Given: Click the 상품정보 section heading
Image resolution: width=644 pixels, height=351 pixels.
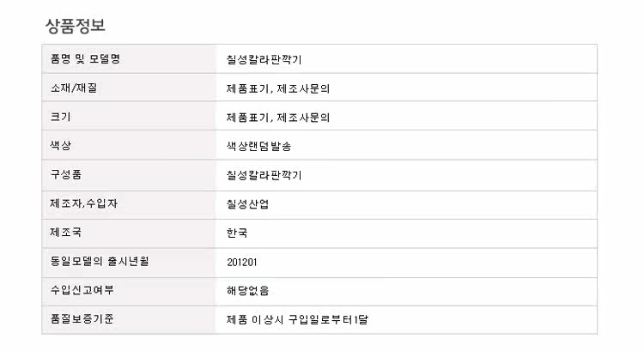Looking at the screenshot, I should click(76, 26).
